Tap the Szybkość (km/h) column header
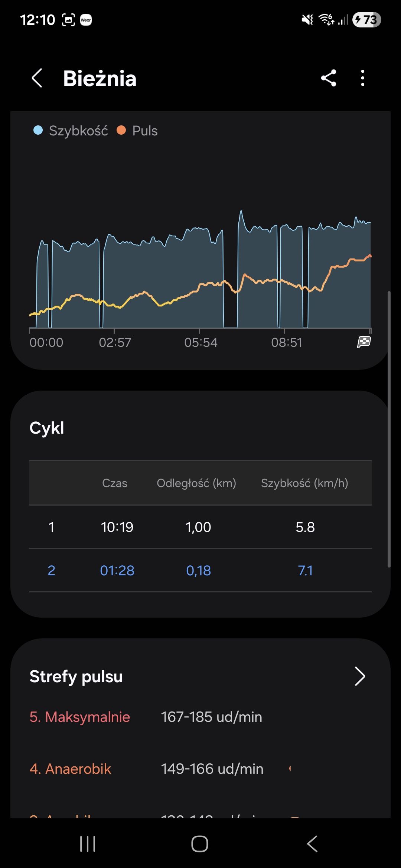 tap(304, 483)
